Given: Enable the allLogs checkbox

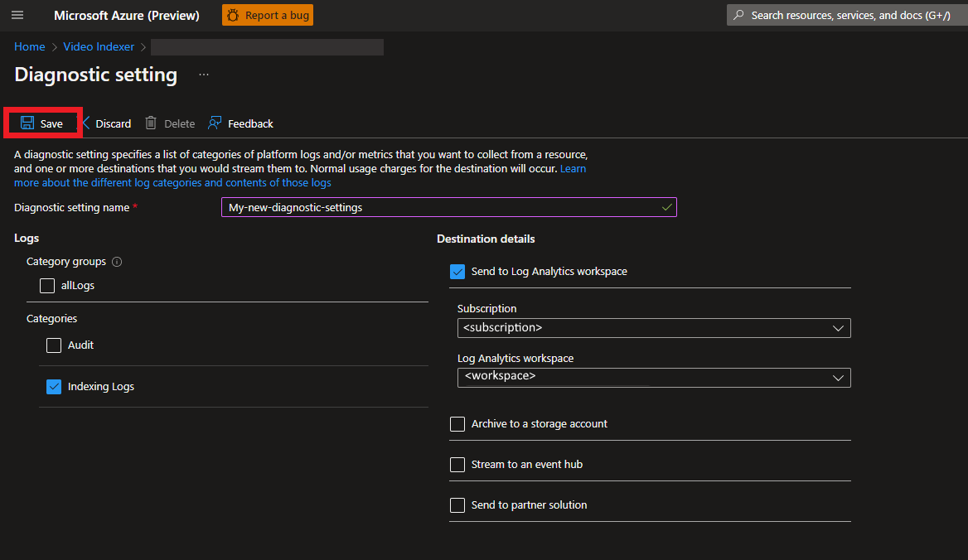Looking at the screenshot, I should coord(48,286).
